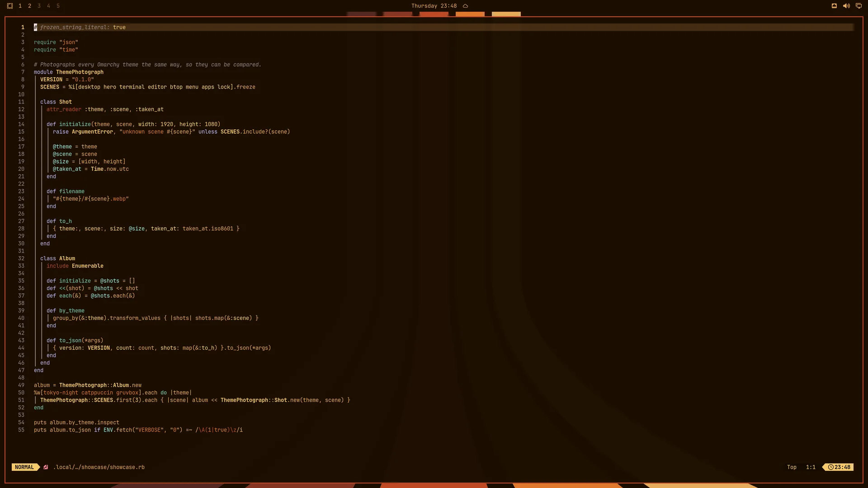This screenshot has width=868, height=488.
Task: Click the Thursday 23:48 clock
Action: pos(434,6)
